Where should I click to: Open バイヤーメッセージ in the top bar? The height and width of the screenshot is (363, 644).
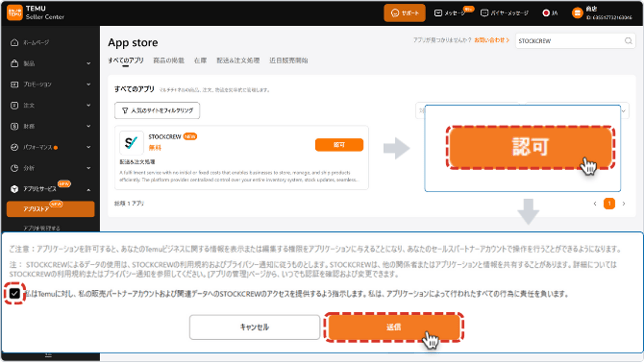(505, 13)
